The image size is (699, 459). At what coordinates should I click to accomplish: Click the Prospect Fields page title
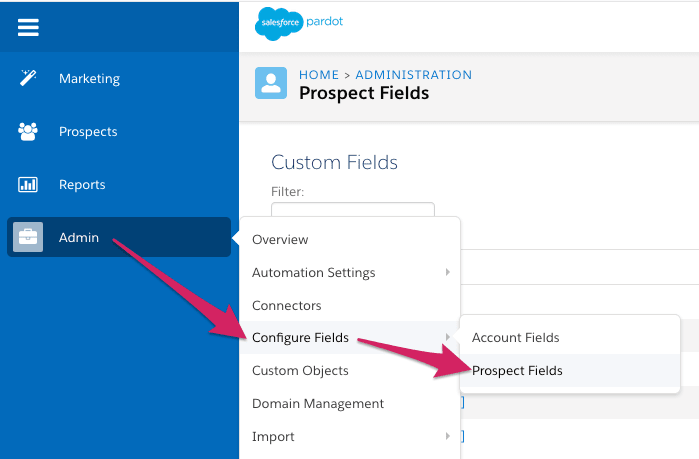coord(364,93)
